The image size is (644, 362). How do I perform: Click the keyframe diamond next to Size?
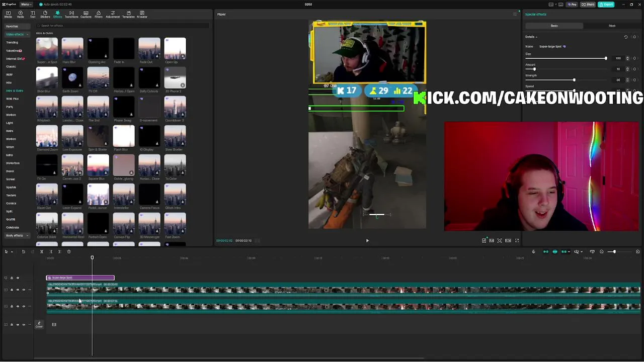[x=634, y=58]
